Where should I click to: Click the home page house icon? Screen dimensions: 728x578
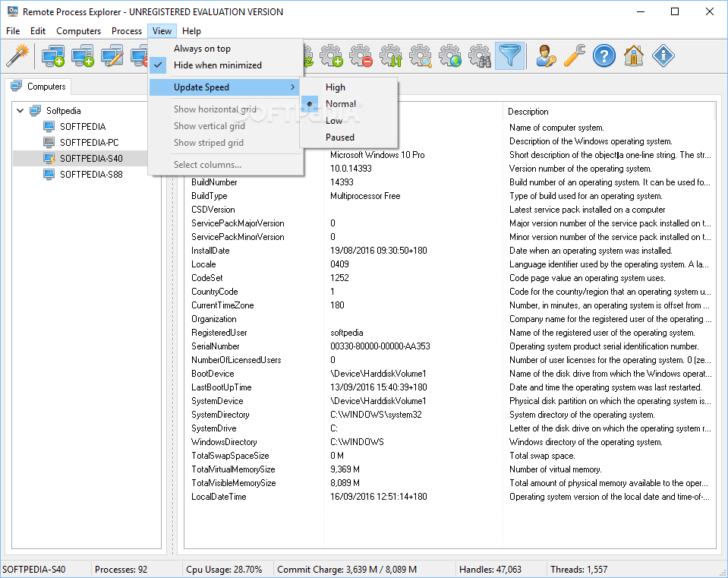point(634,55)
